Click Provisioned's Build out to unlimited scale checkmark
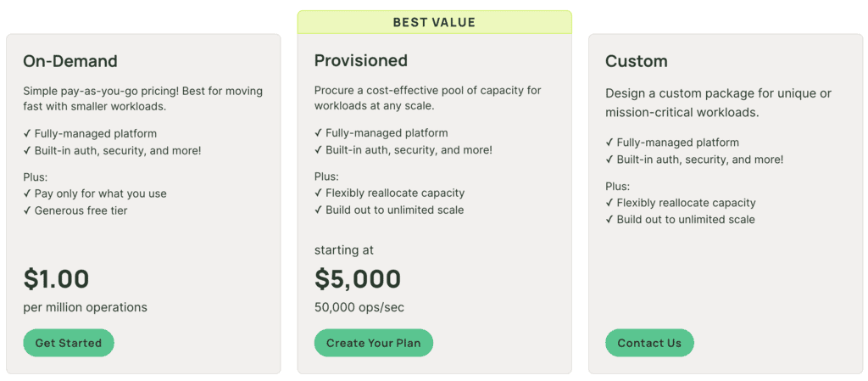This screenshot has width=868, height=381. click(319, 210)
